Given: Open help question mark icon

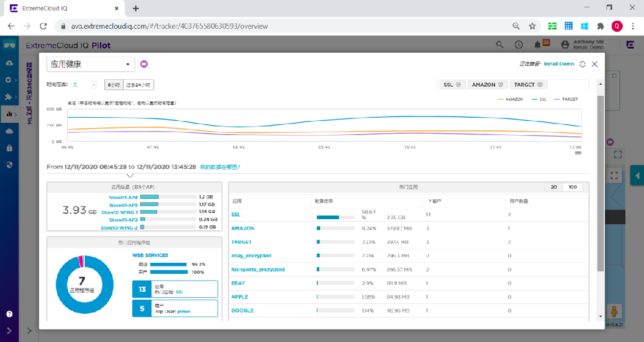Looking at the screenshot, I should (x=9, y=314).
